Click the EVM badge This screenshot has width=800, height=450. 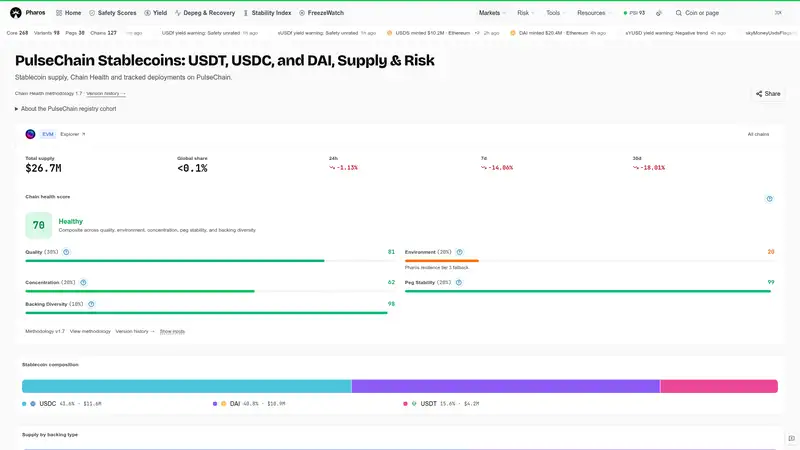(x=47, y=134)
